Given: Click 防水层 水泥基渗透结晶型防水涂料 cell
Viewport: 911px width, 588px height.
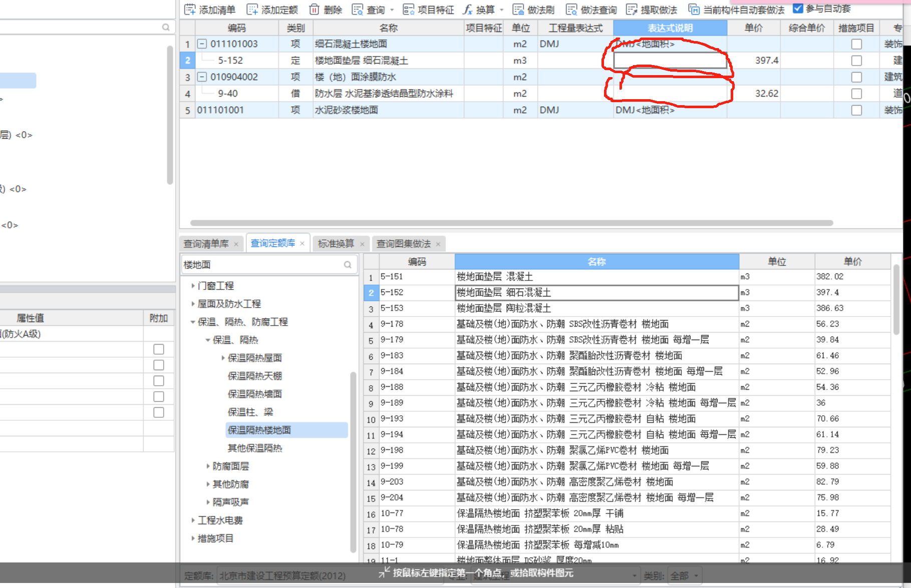Looking at the screenshot, I should pos(389,94).
